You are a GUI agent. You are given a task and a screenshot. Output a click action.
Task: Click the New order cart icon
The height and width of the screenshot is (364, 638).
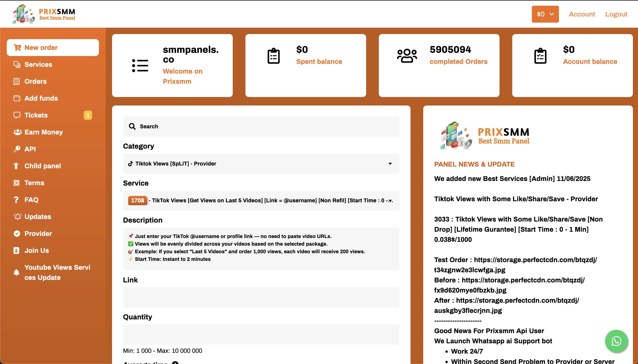pyautogui.click(x=17, y=48)
